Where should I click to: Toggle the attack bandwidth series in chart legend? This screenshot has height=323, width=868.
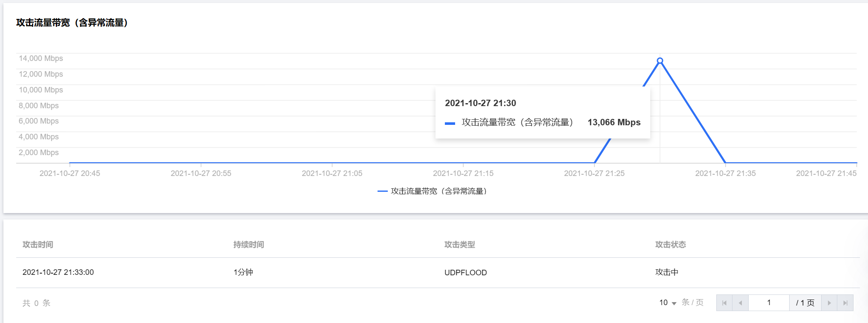coord(433,191)
